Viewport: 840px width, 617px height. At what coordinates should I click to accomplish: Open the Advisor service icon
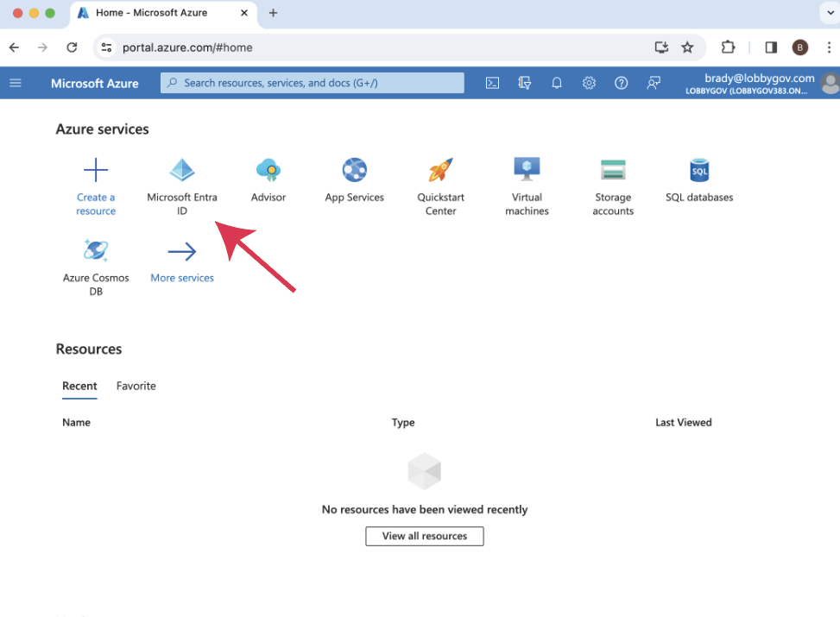(x=268, y=170)
